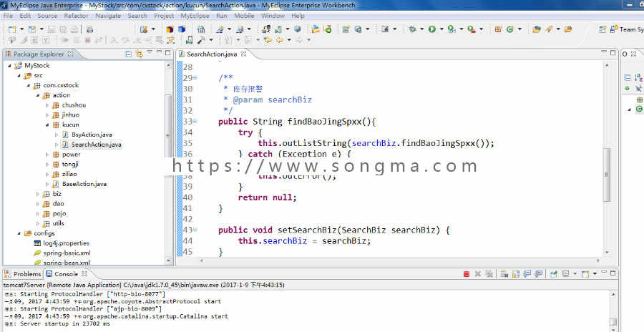Click the Console vertical scrollbar
Screen dimensions: 644x332
pyautogui.click(x=613, y=321)
